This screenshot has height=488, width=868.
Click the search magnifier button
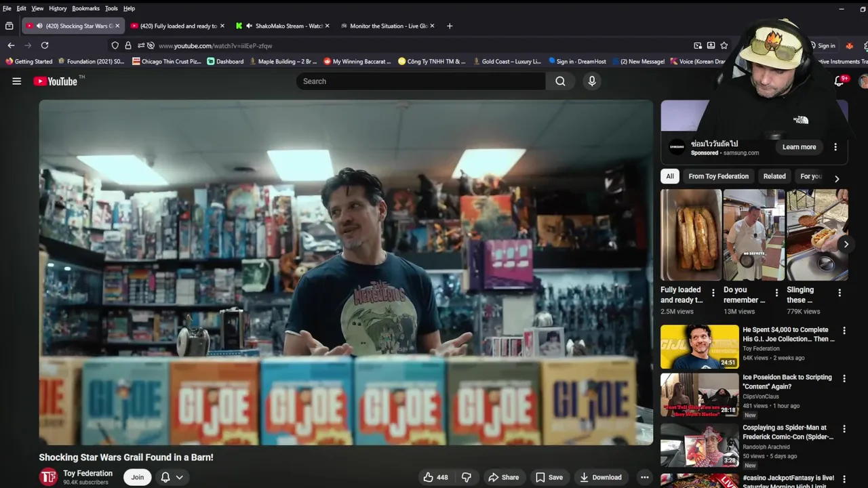[x=560, y=81]
